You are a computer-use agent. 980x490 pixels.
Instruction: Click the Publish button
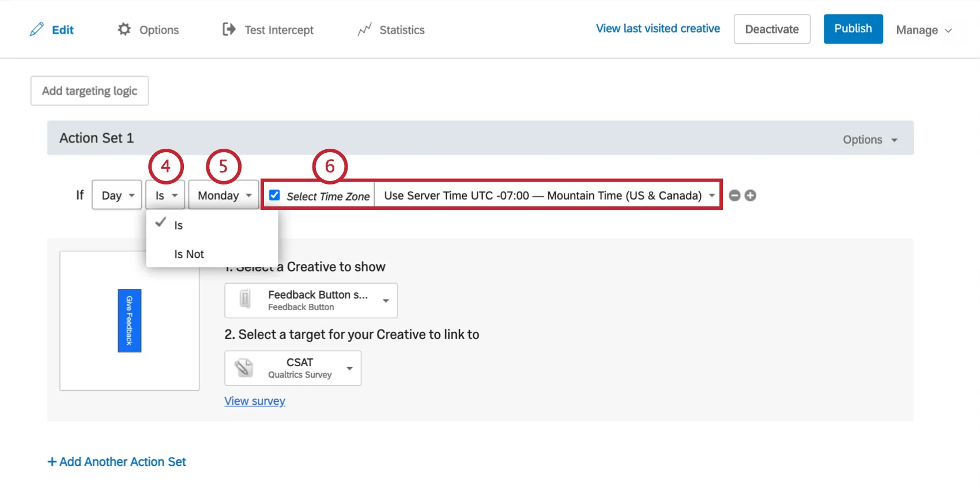[x=853, y=29]
